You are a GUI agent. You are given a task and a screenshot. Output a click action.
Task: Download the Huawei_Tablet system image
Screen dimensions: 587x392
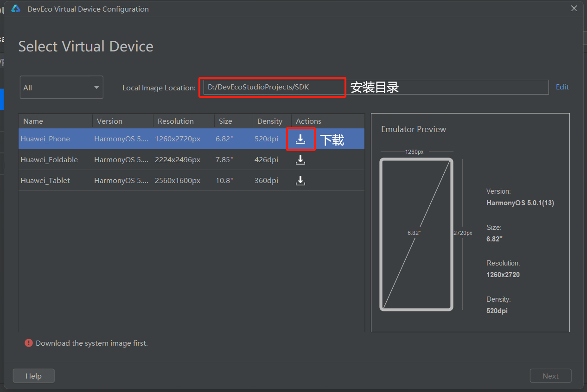300,180
